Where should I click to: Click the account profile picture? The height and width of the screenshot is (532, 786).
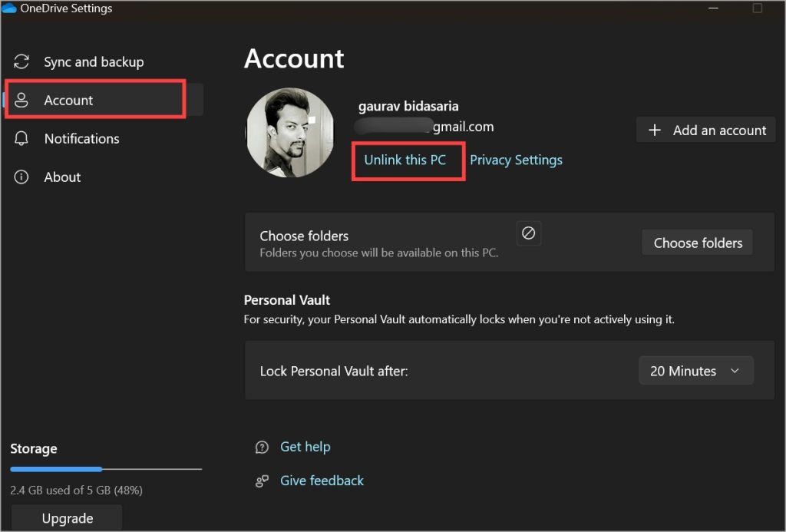pos(289,132)
